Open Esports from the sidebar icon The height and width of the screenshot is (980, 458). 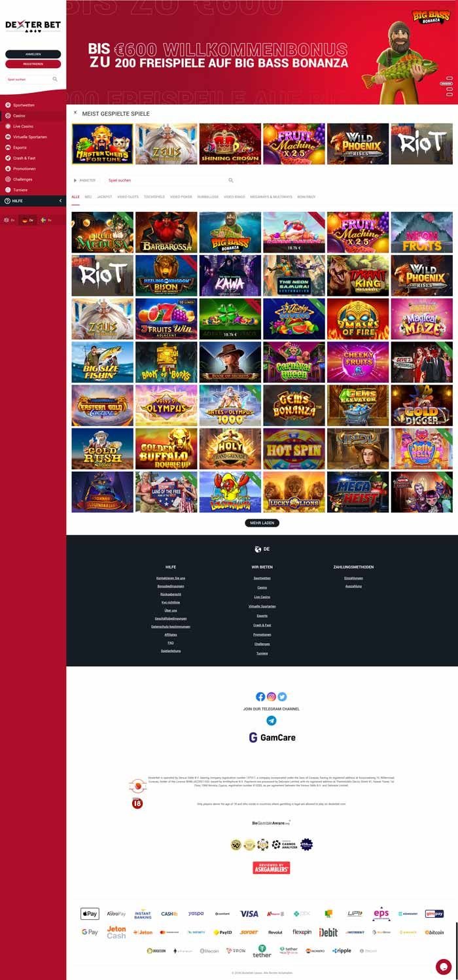pos(8,147)
